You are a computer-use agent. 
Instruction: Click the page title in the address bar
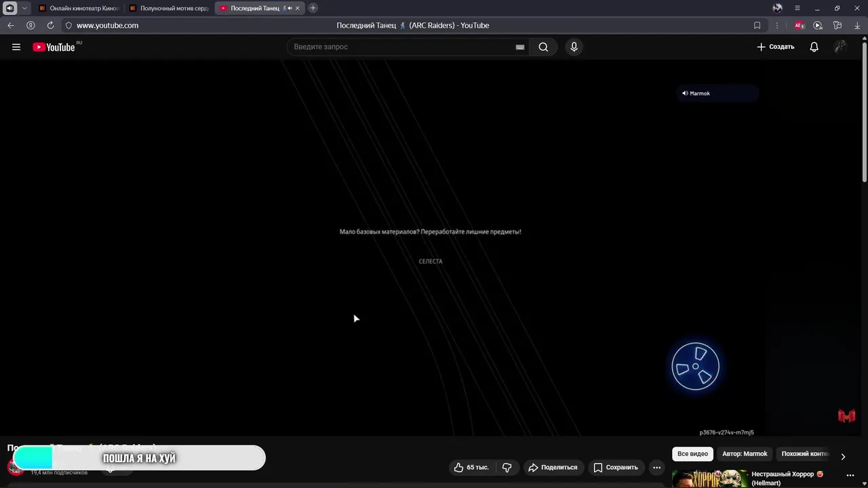pos(412,25)
